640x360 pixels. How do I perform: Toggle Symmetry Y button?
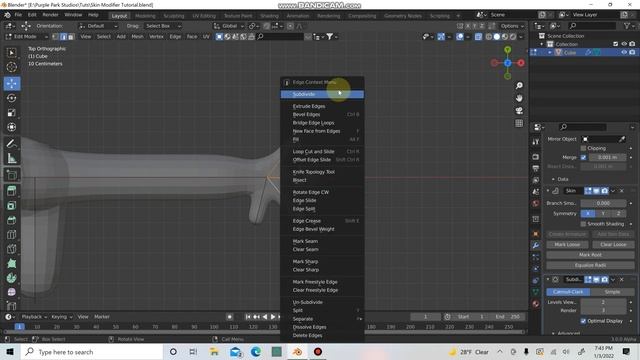click(x=603, y=213)
